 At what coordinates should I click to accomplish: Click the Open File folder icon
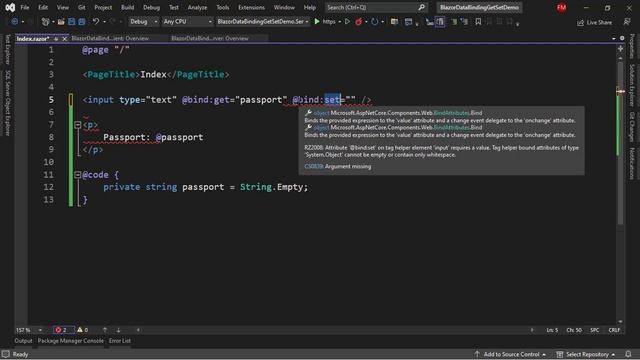[61, 22]
